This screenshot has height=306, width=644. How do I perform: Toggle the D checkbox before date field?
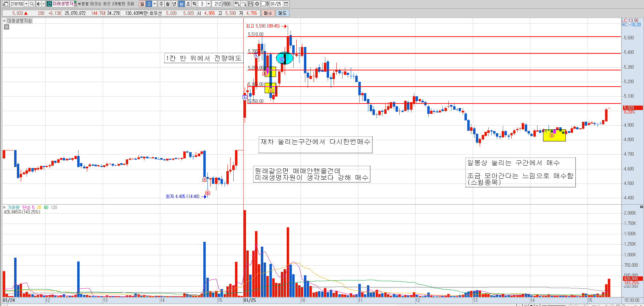coord(264,4)
